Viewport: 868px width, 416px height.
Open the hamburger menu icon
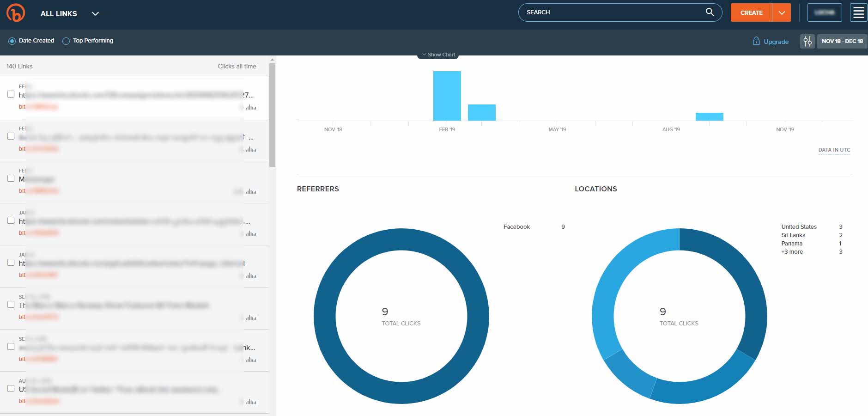tap(858, 12)
